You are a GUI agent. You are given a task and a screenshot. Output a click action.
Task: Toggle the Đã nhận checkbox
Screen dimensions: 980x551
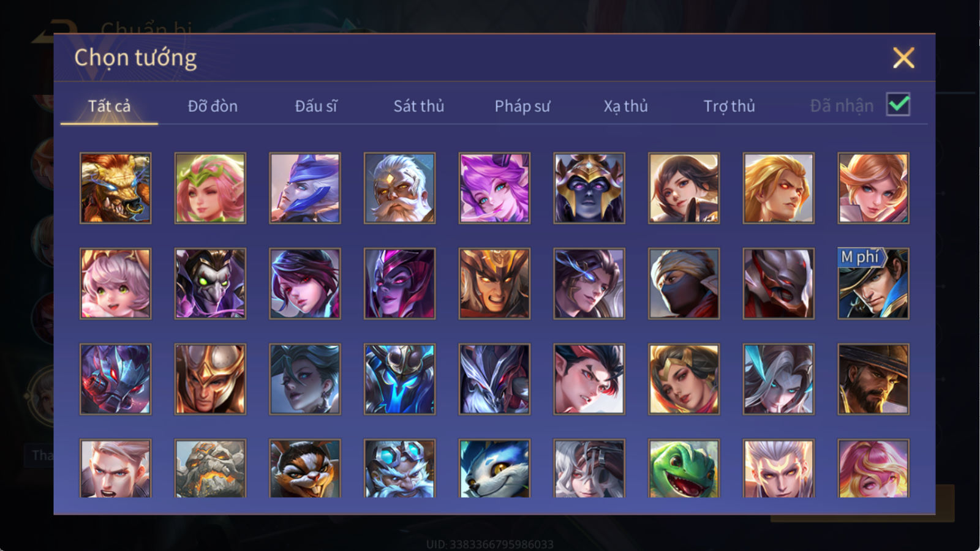(x=898, y=105)
